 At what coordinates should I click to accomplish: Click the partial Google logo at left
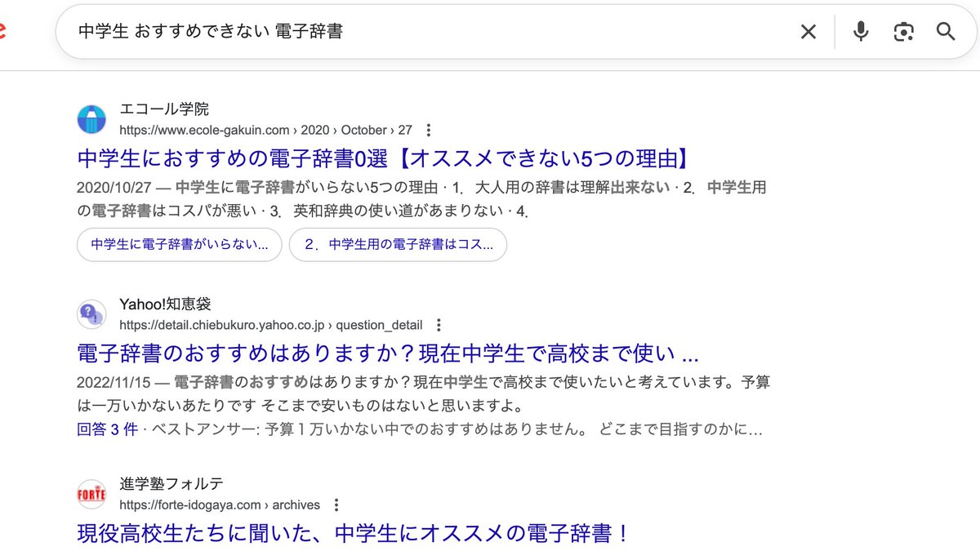tap(2, 32)
